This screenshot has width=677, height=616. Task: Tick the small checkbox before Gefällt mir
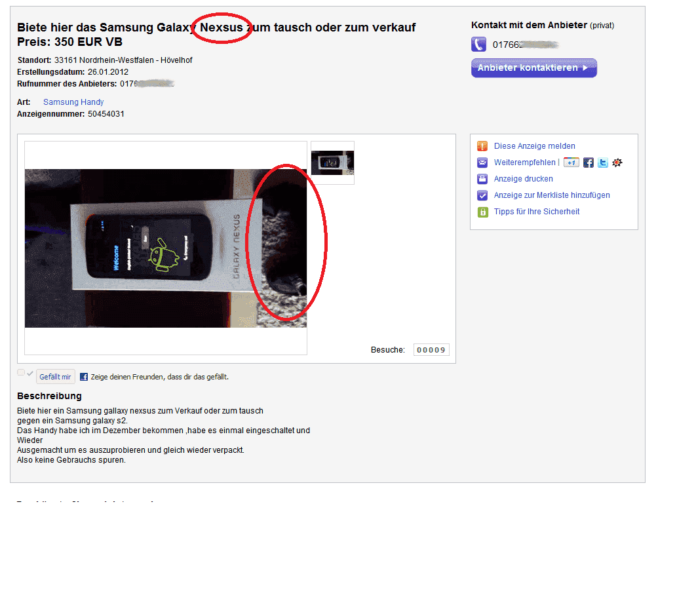21,372
